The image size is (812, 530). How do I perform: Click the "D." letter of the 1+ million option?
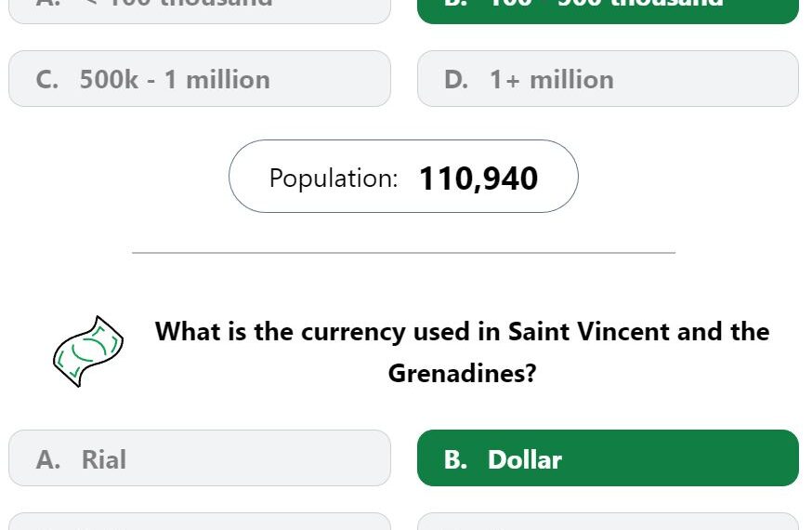coord(456,80)
